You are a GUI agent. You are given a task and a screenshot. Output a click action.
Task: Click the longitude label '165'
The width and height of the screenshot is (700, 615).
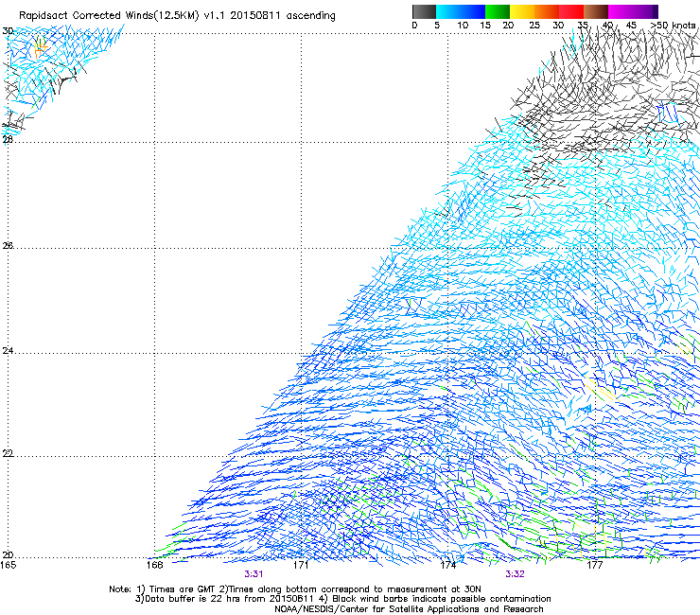[x=9, y=565]
